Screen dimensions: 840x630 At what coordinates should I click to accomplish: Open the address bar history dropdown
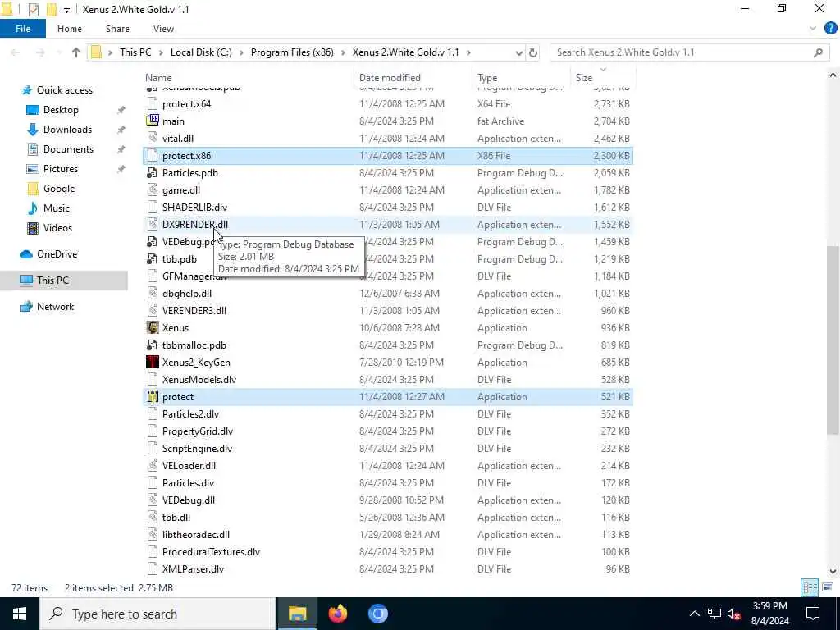tap(518, 52)
